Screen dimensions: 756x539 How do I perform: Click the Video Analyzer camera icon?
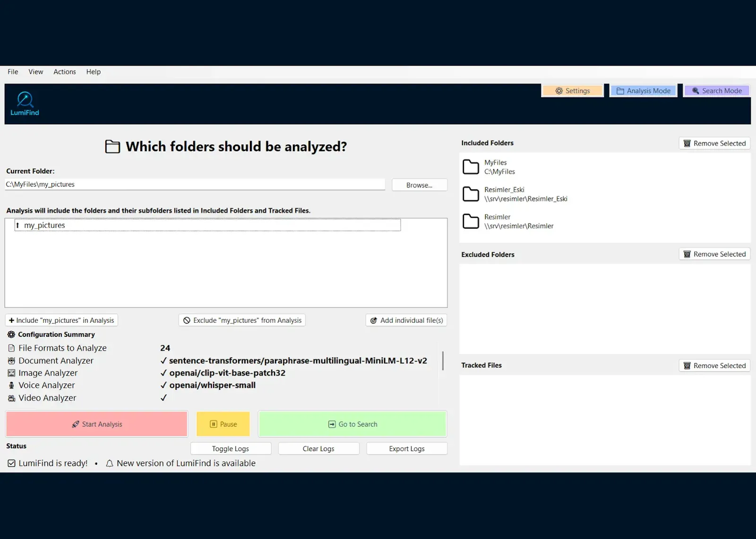(11, 398)
